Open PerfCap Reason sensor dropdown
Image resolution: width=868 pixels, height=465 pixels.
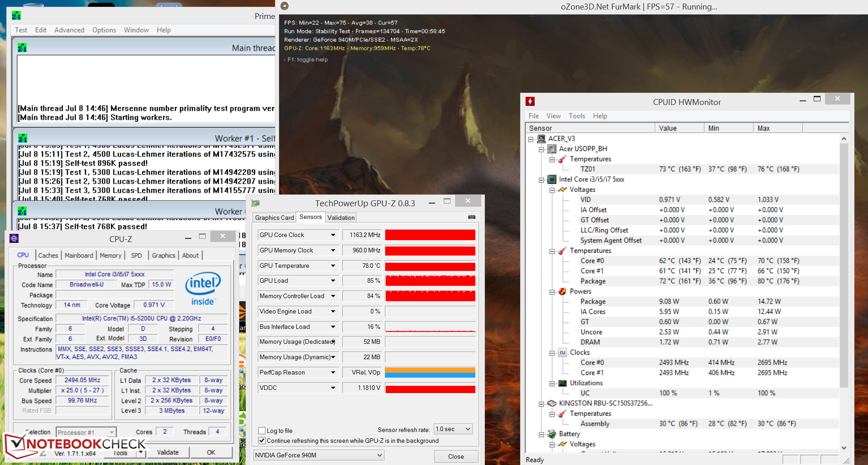333,373
